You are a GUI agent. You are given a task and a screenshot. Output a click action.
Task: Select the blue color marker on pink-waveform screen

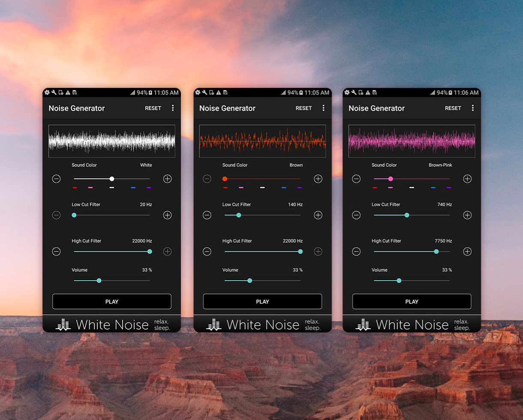(x=433, y=188)
